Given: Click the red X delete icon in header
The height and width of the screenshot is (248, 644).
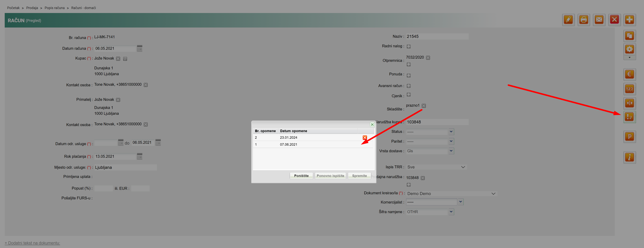Looking at the screenshot, I should pyautogui.click(x=614, y=20).
